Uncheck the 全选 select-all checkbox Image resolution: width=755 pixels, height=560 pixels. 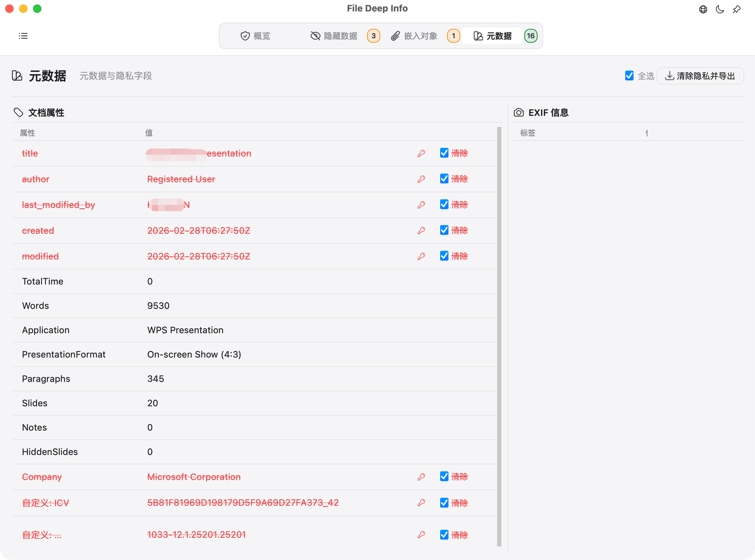click(x=629, y=75)
